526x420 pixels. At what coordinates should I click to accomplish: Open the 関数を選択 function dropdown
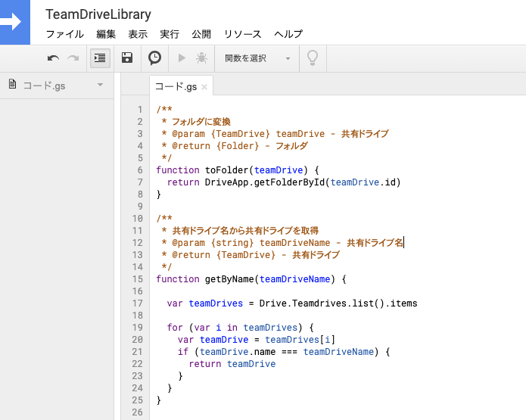(x=257, y=58)
